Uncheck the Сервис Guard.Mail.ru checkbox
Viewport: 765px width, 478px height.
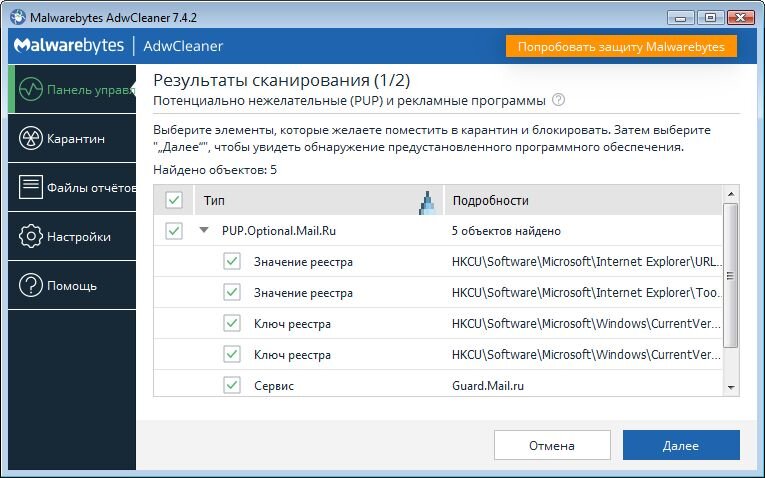point(232,385)
